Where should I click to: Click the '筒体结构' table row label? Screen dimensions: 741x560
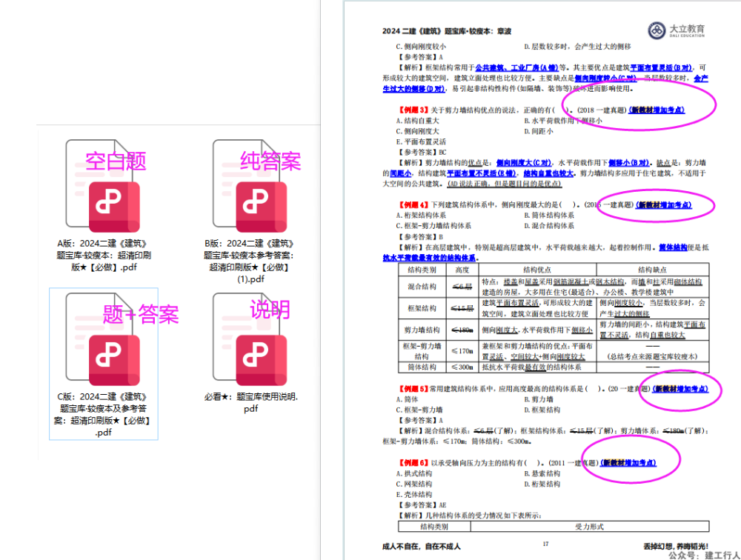click(422, 367)
